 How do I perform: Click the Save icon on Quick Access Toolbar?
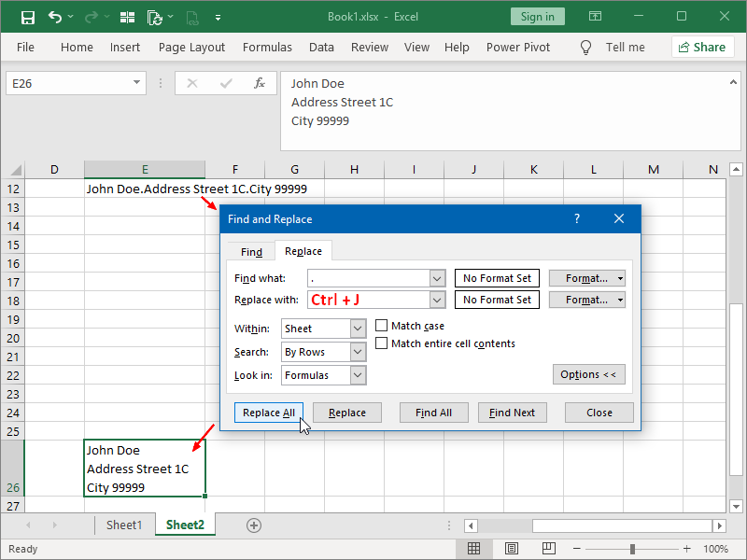pos(28,16)
